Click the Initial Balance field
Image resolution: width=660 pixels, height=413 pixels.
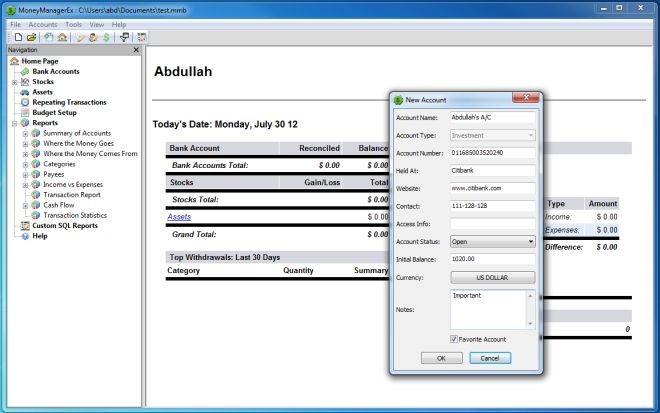[x=492, y=259]
